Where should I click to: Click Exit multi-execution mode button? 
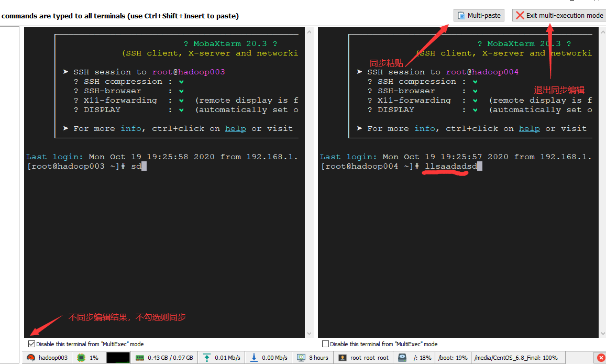pyautogui.click(x=559, y=16)
